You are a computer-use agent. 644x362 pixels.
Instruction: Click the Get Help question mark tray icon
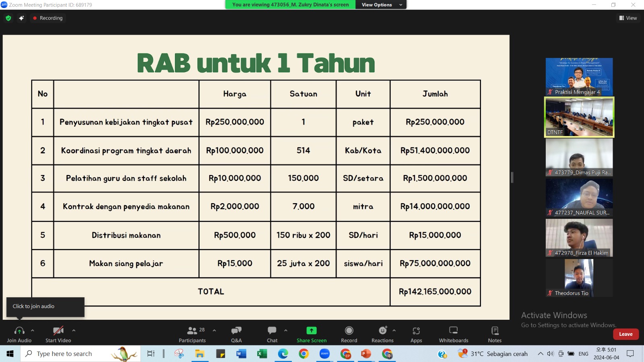442,354
